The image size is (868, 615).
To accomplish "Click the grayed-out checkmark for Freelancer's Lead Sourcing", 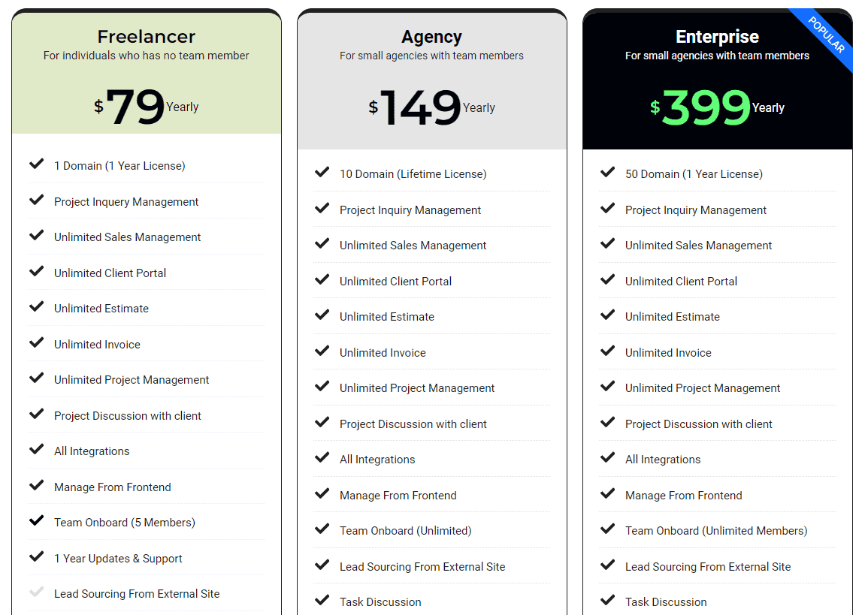I will pyautogui.click(x=36, y=592).
